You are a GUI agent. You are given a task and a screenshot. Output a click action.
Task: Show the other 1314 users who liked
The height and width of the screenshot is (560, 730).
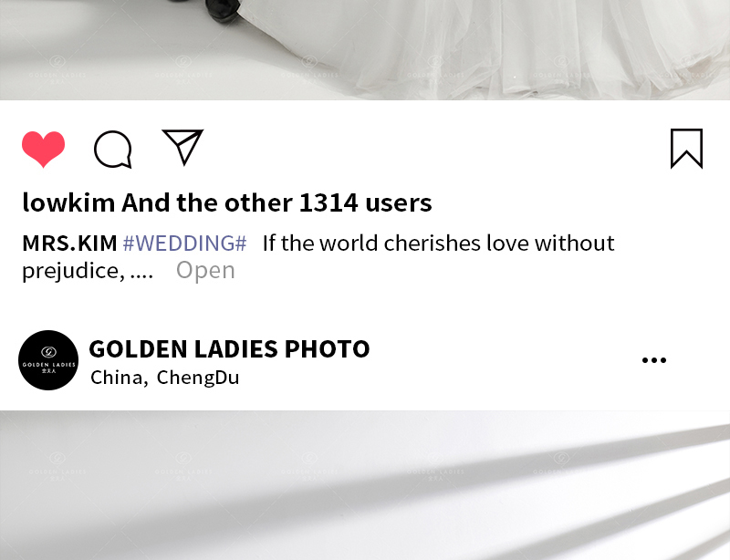pos(277,202)
